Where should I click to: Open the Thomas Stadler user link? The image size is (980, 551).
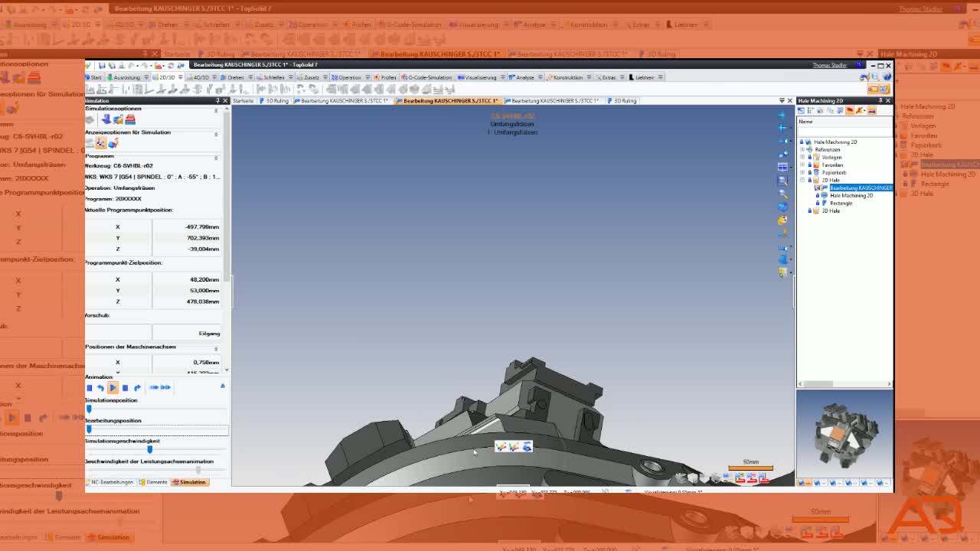click(x=829, y=65)
